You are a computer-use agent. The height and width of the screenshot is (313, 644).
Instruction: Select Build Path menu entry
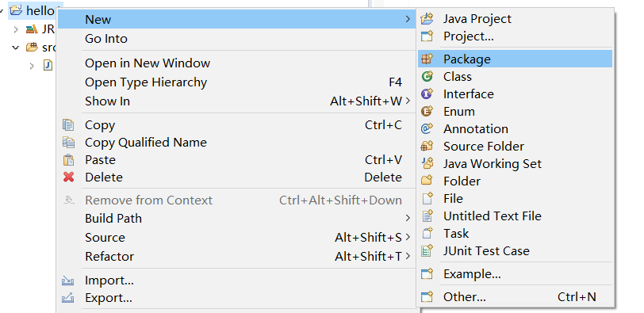tap(236, 218)
